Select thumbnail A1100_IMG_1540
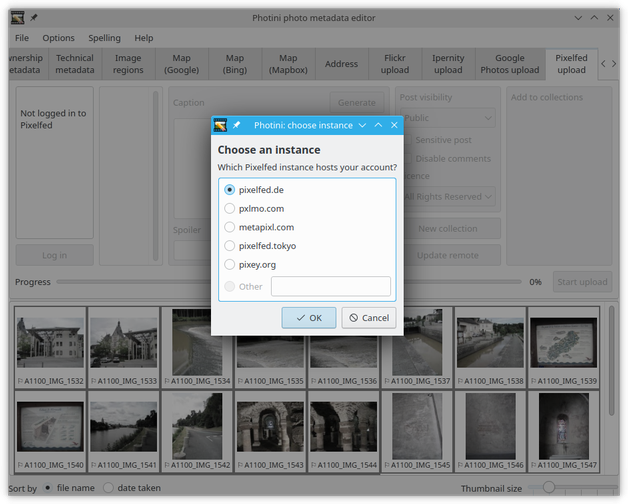 pos(50,431)
